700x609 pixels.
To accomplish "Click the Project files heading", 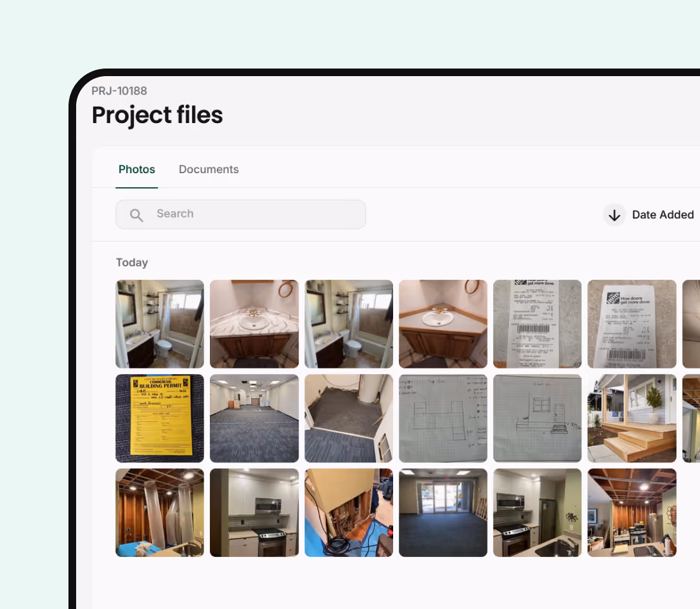I will [x=157, y=115].
